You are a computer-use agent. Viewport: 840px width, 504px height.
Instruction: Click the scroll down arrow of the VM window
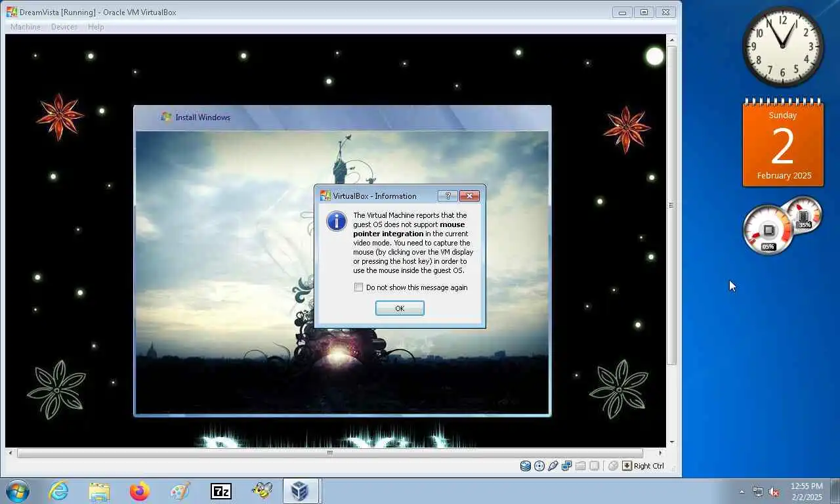coord(671,442)
